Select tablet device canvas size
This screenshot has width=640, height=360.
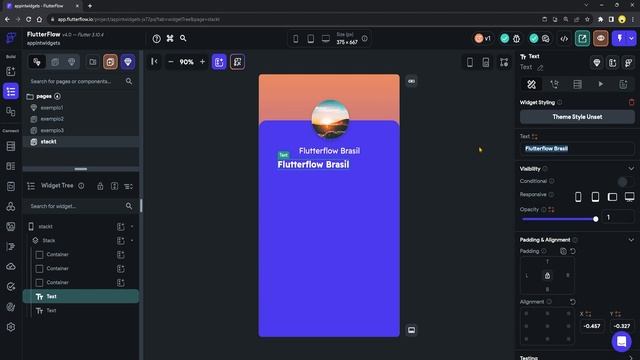click(311, 39)
